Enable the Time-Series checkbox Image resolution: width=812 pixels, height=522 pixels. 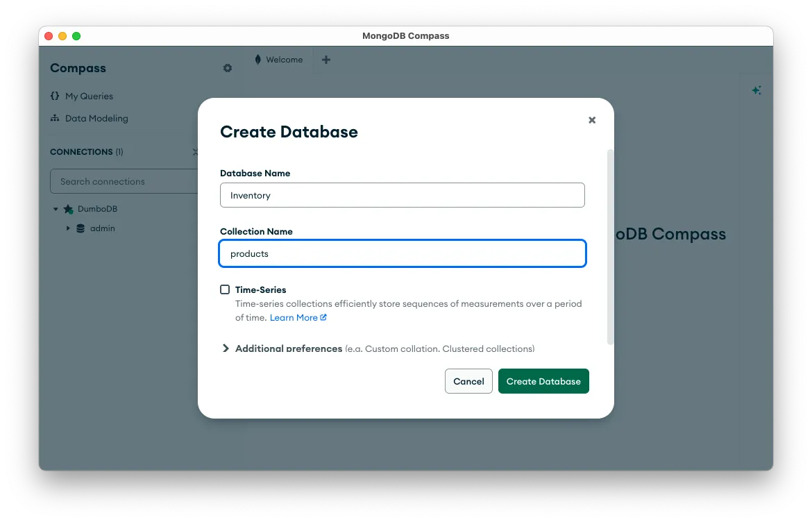[x=225, y=289]
